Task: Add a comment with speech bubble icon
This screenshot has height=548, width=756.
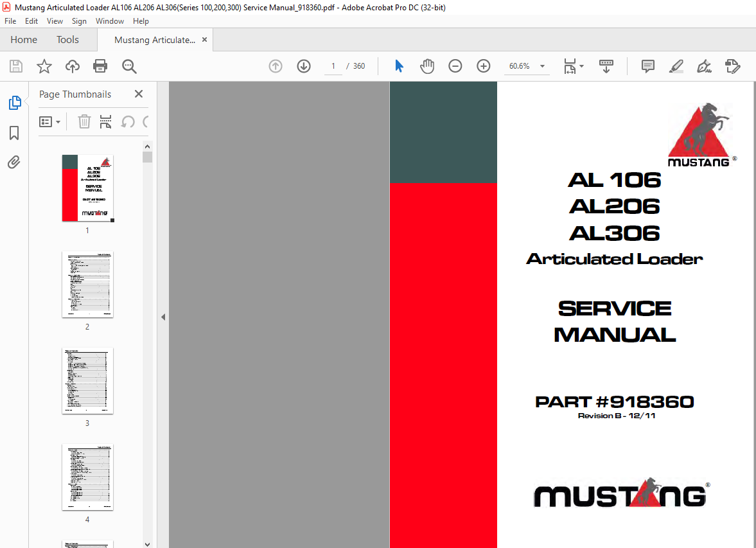Action: pos(648,66)
